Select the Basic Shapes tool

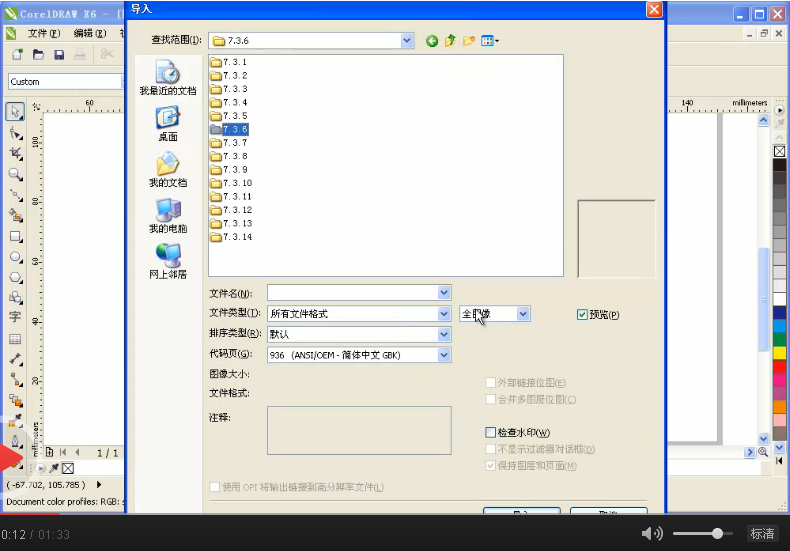click(x=15, y=298)
